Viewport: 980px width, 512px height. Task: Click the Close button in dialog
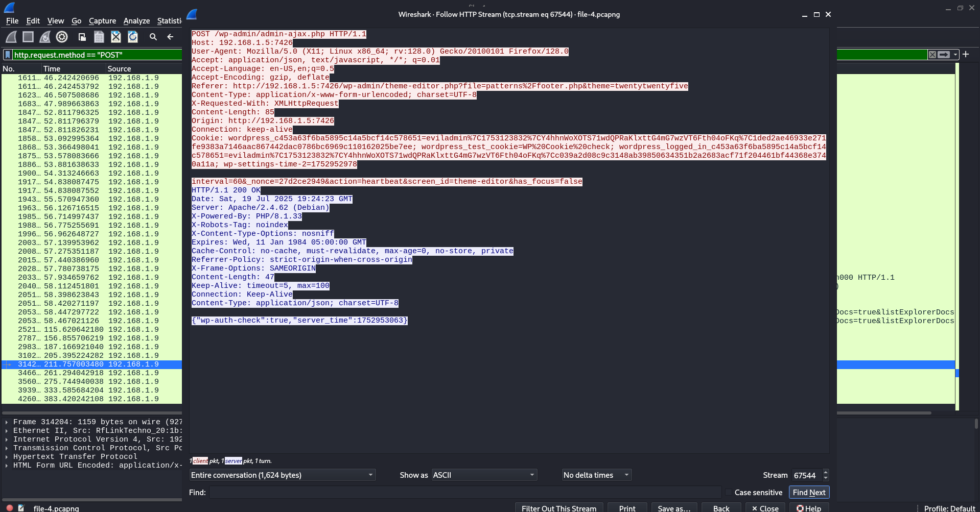[765, 508]
